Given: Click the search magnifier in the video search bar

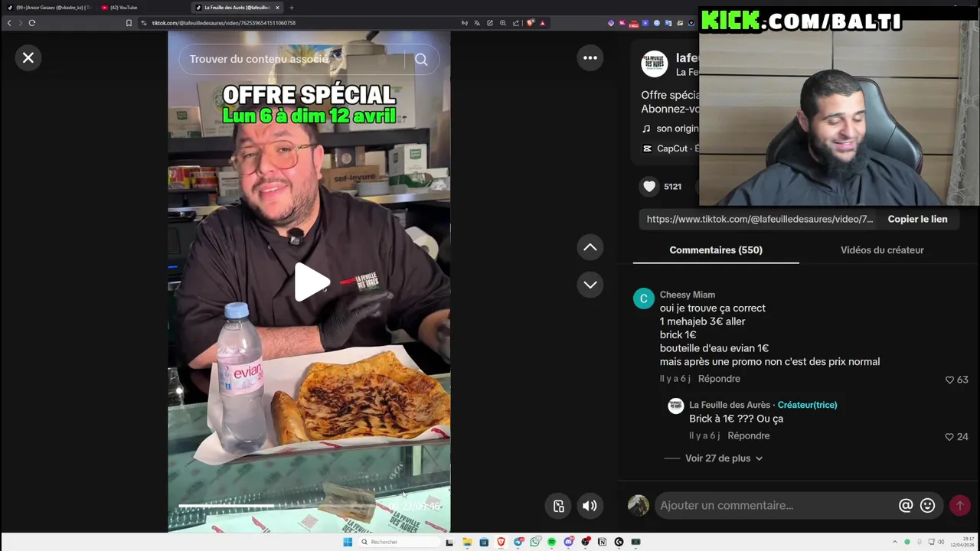Looking at the screenshot, I should pos(421,60).
